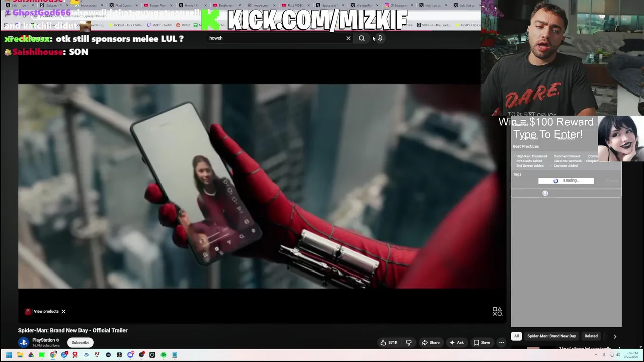Open the Ask AI button
This screenshot has height=362, width=644.
[x=457, y=343]
